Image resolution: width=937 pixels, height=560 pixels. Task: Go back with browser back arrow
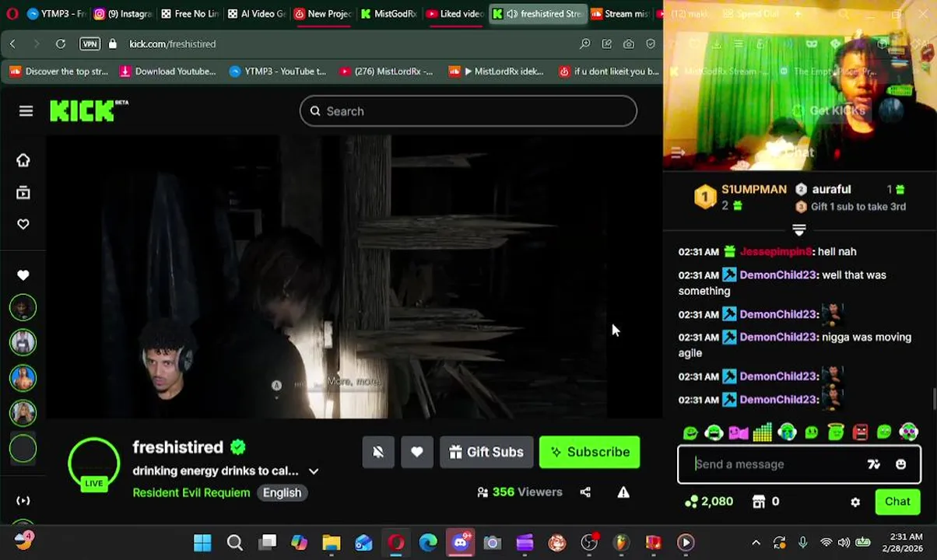13,44
